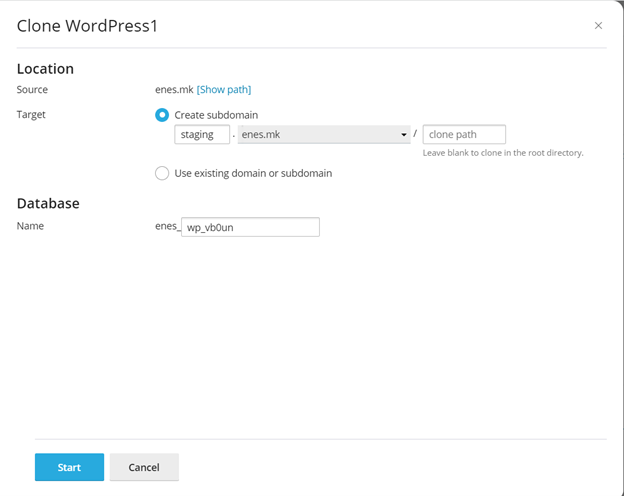
Task: Click the Use existing domain label text
Action: (x=252, y=173)
